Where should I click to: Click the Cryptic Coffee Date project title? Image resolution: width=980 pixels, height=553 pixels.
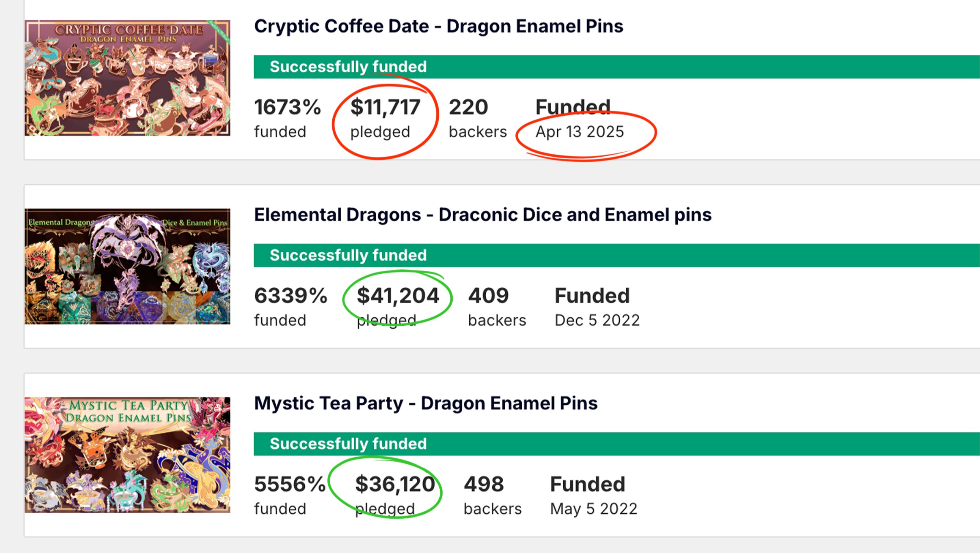(x=438, y=26)
